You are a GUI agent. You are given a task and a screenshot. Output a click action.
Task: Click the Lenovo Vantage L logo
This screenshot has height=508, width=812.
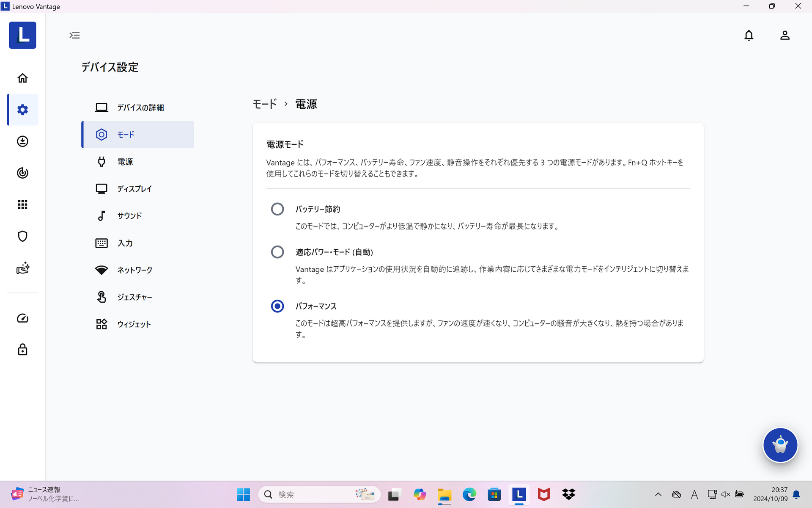coord(22,35)
